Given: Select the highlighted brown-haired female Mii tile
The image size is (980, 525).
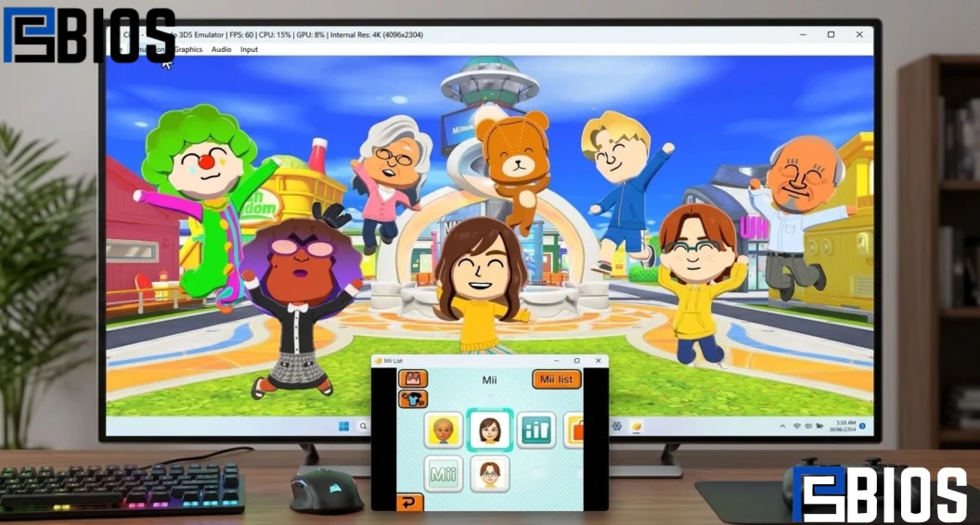Looking at the screenshot, I should pos(490,429).
